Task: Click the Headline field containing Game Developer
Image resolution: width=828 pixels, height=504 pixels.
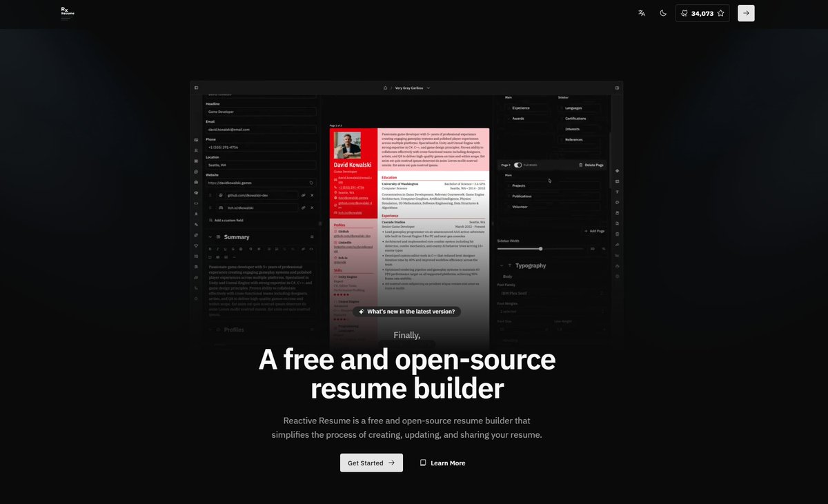Action: pyautogui.click(x=261, y=111)
